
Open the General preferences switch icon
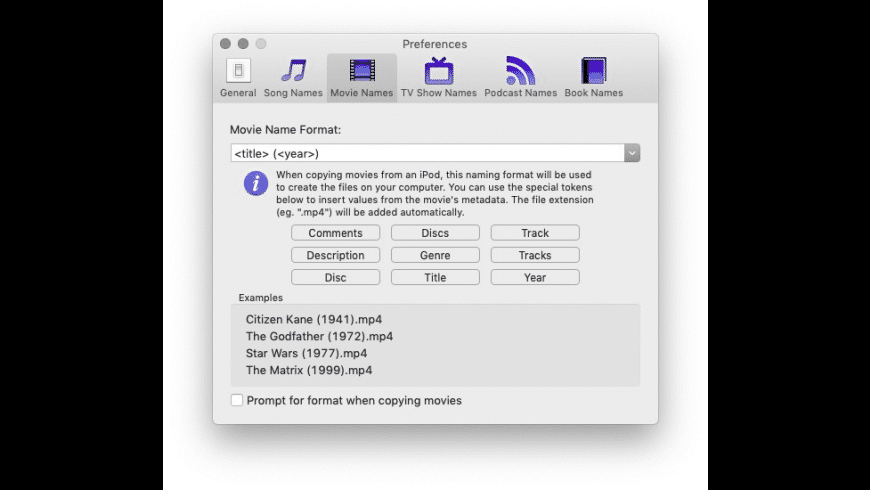click(238, 71)
